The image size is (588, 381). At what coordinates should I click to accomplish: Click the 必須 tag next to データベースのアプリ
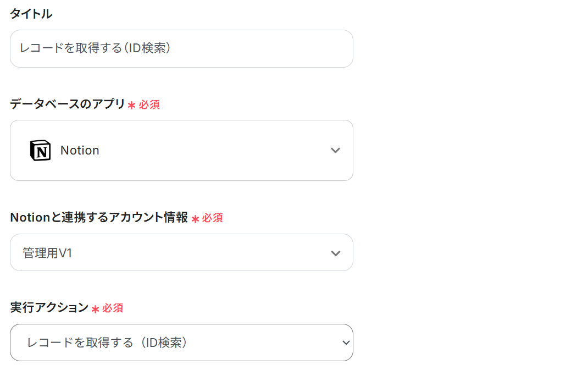149,104
